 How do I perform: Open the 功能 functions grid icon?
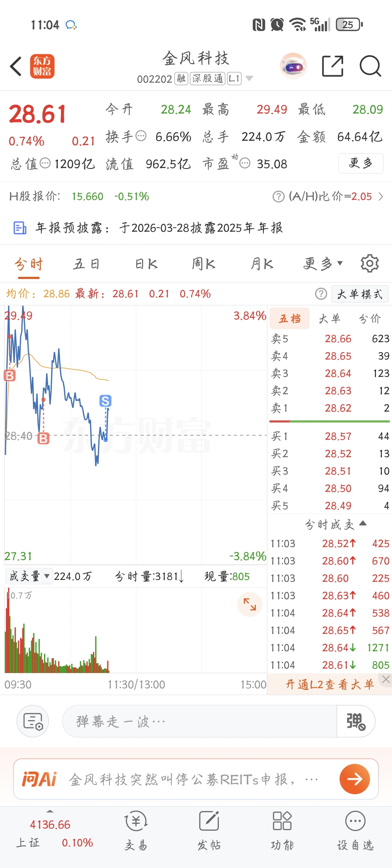coord(282,830)
